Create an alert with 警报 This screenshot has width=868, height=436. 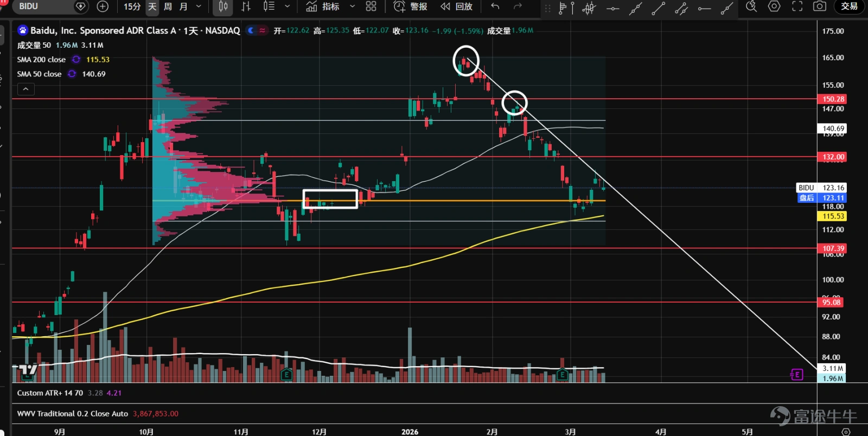tap(410, 7)
